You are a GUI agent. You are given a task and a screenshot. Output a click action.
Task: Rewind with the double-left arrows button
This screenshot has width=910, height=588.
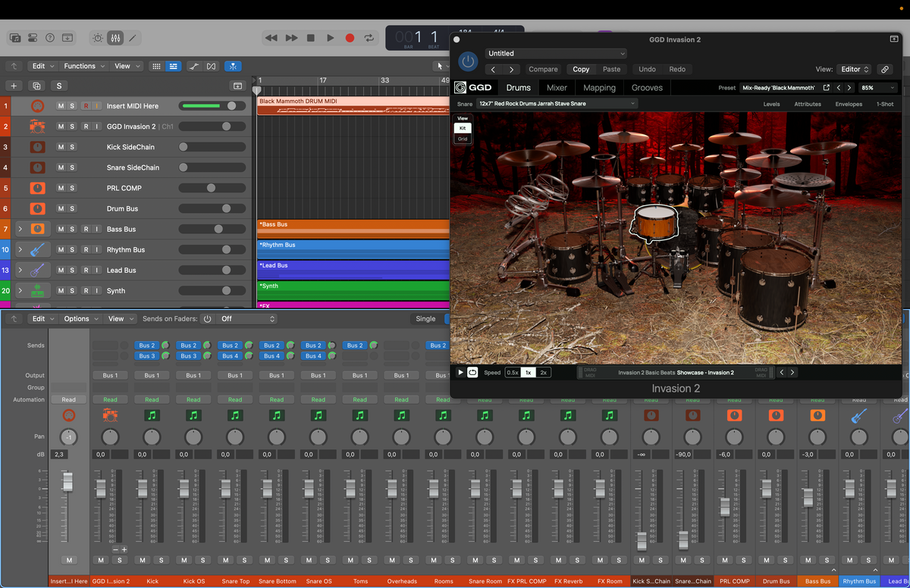click(271, 38)
